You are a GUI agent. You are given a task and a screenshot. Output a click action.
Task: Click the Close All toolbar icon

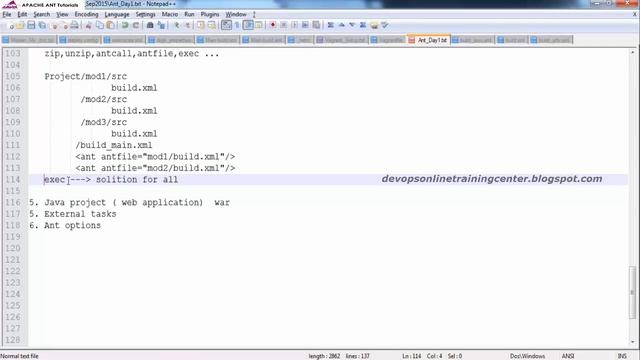pos(64,25)
